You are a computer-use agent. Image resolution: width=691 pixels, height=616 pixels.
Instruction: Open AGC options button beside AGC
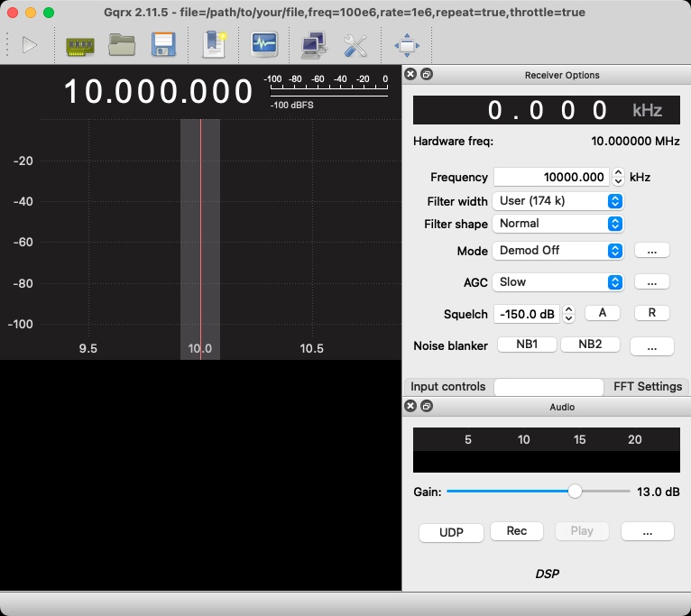(x=652, y=282)
